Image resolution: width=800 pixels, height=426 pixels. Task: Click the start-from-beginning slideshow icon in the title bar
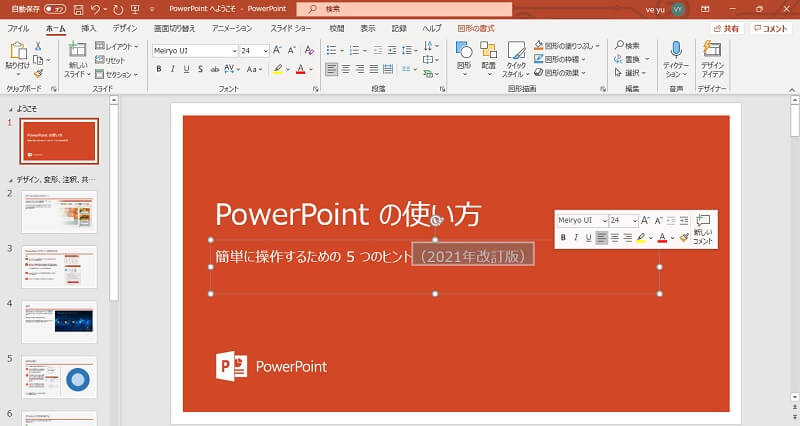pyautogui.click(x=135, y=9)
